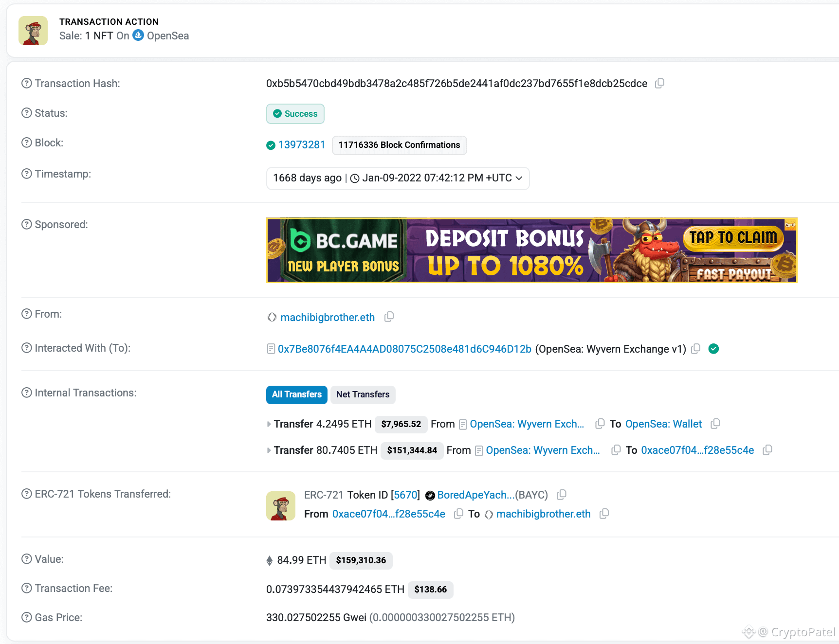Open the OpenSea: Wallet link
The width and height of the screenshot is (839, 644).
[664, 424]
